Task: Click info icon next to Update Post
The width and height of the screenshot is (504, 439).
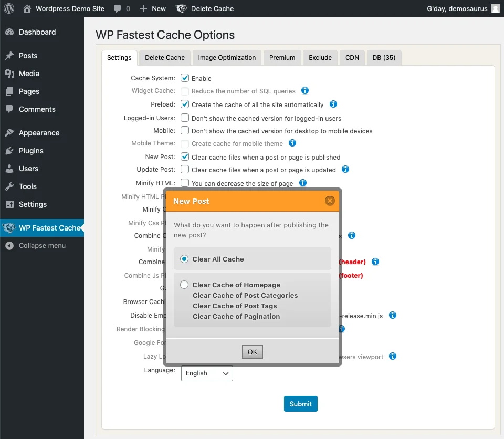Action: tap(345, 170)
